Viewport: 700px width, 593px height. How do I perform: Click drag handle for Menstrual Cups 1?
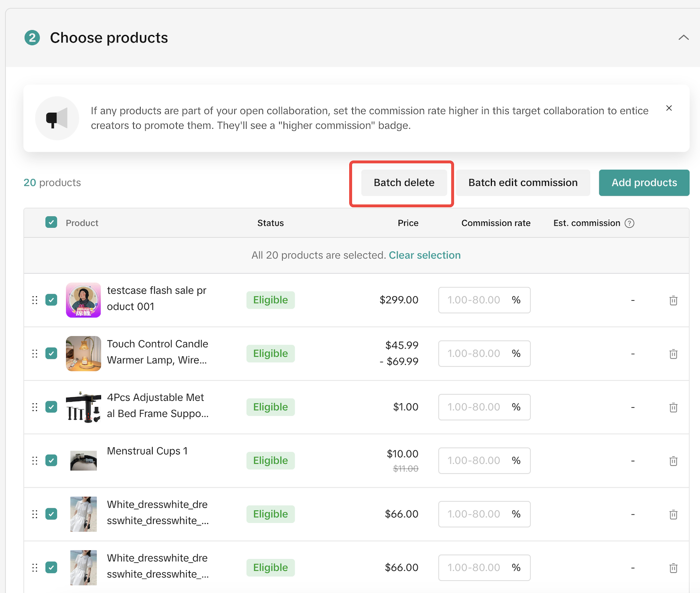click(35, 461)
